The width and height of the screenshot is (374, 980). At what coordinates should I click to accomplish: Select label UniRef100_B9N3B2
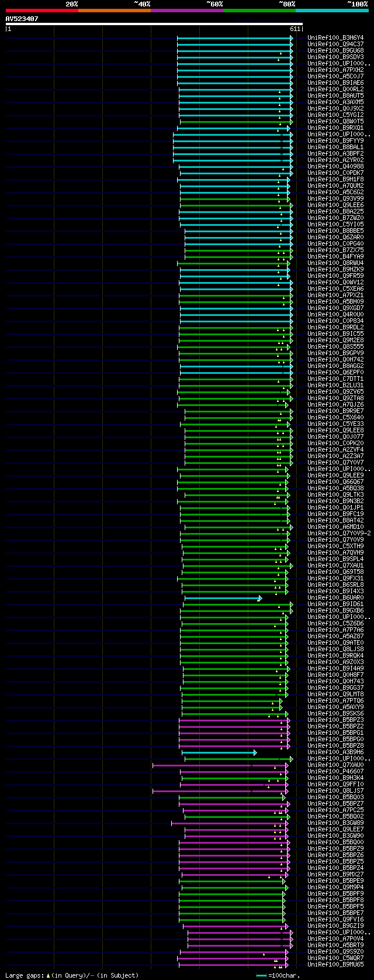coord(335,501)
